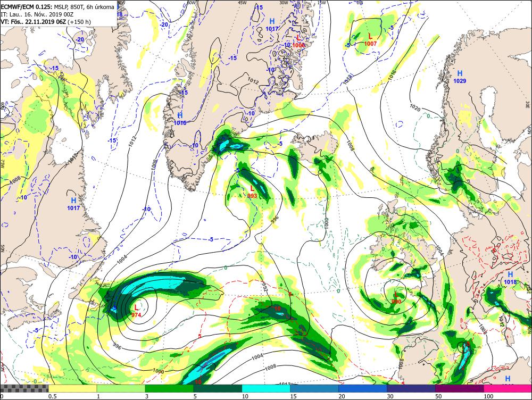Click the steel blue 15–20 legend swatch
532x400 pixels.
314,388
